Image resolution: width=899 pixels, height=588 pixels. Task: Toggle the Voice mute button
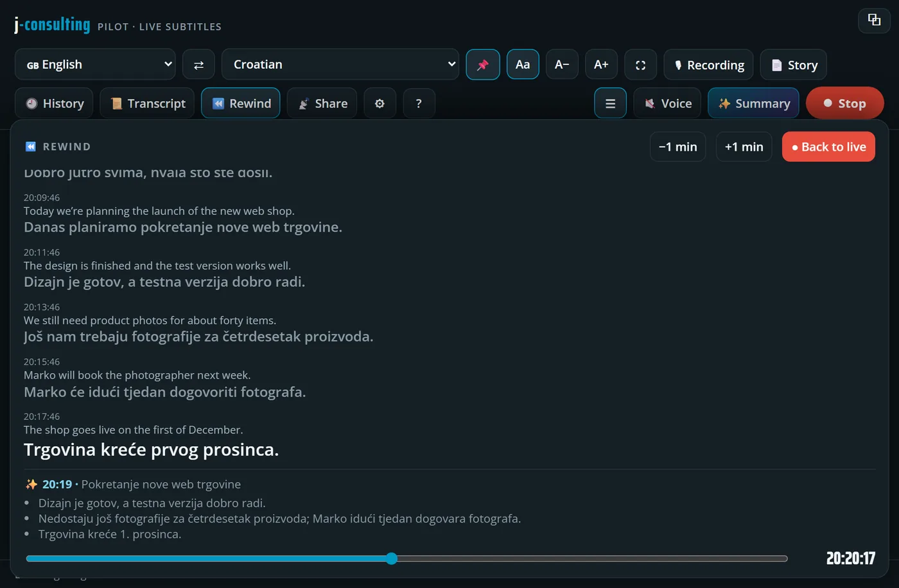pyautogui.click(x=667, y=103)
